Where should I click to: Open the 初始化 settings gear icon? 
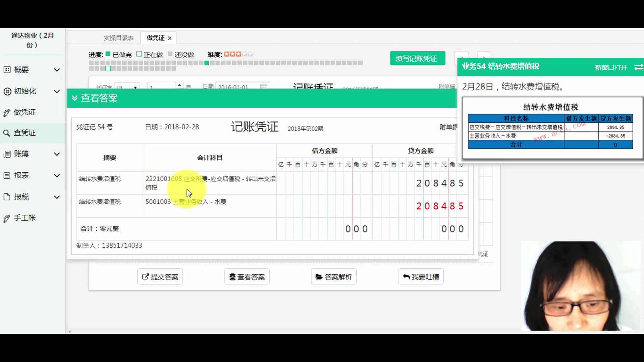[x=7, y=91]
